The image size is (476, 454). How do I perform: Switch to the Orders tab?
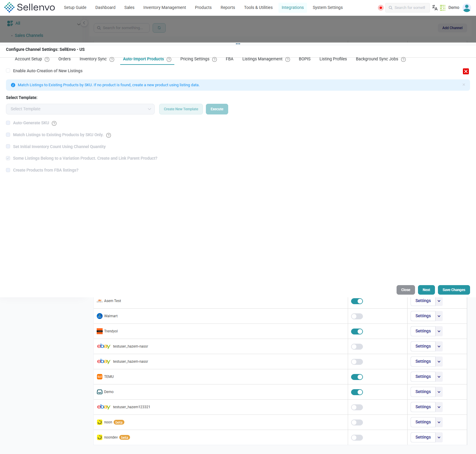coord(65,59)
